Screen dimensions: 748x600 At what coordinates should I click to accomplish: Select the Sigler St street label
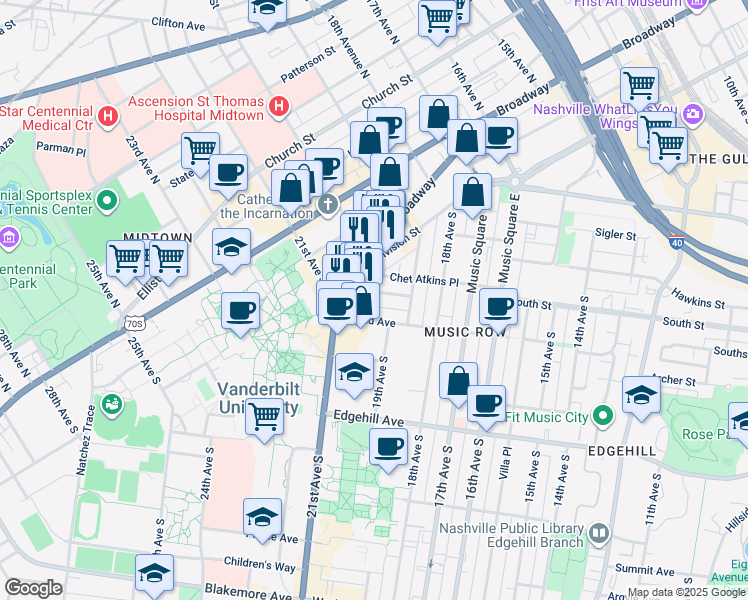[x=615, y=234]
